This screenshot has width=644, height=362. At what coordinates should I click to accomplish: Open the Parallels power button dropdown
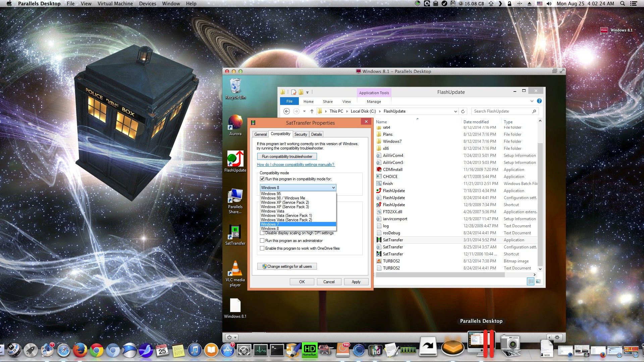click(232, 338)
